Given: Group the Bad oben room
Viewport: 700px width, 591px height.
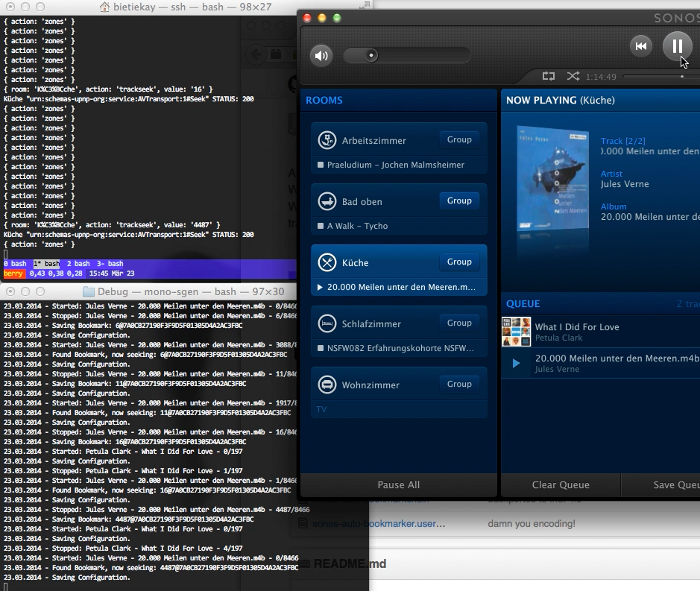Looking at the screenshot, I should 459,201.
